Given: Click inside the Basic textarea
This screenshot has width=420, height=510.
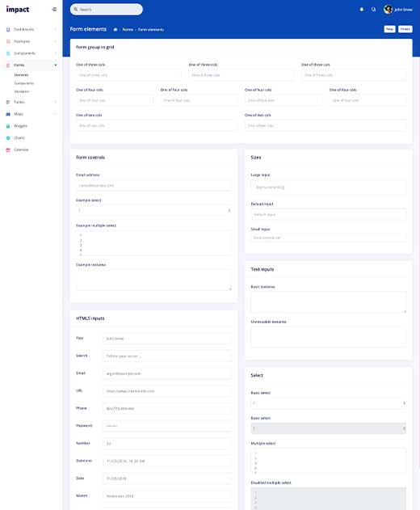Looking at the screenshot, I should tap(329, 302).
